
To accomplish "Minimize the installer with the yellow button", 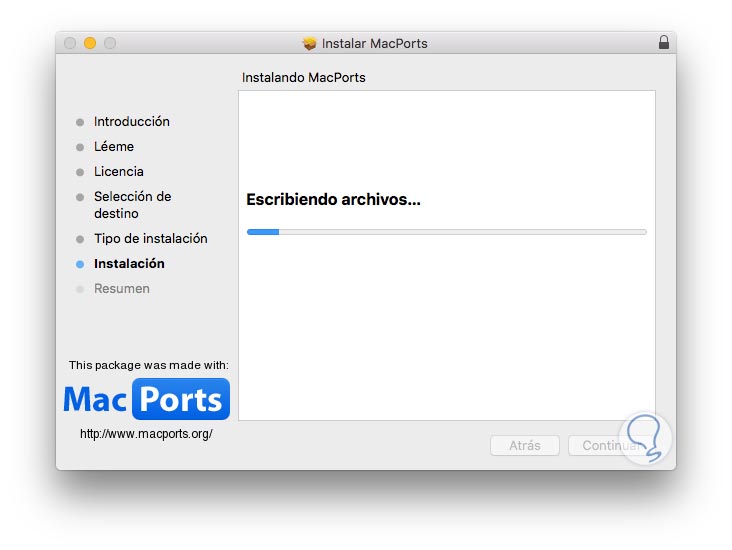I will click(x=90, y=43).
